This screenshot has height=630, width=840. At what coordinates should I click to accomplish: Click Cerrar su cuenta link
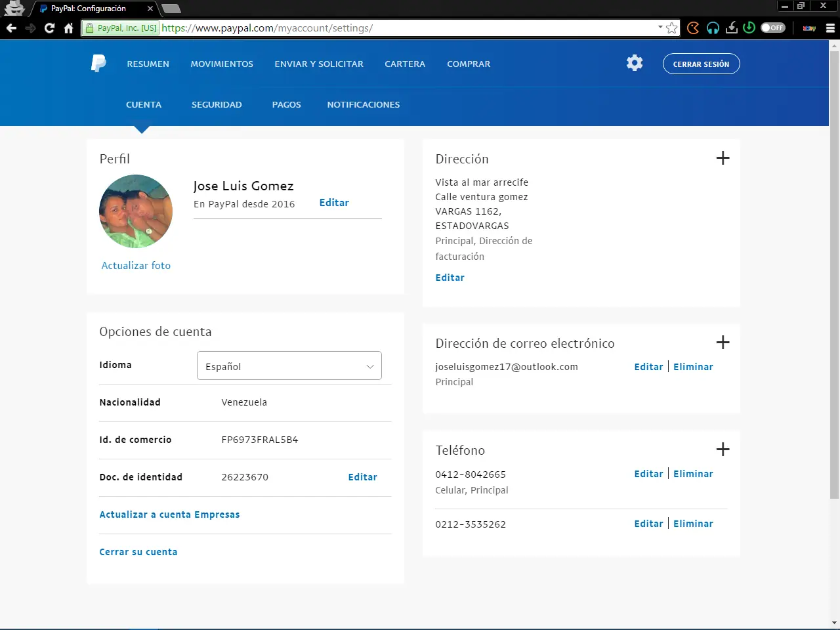click(x=138, y=552)
